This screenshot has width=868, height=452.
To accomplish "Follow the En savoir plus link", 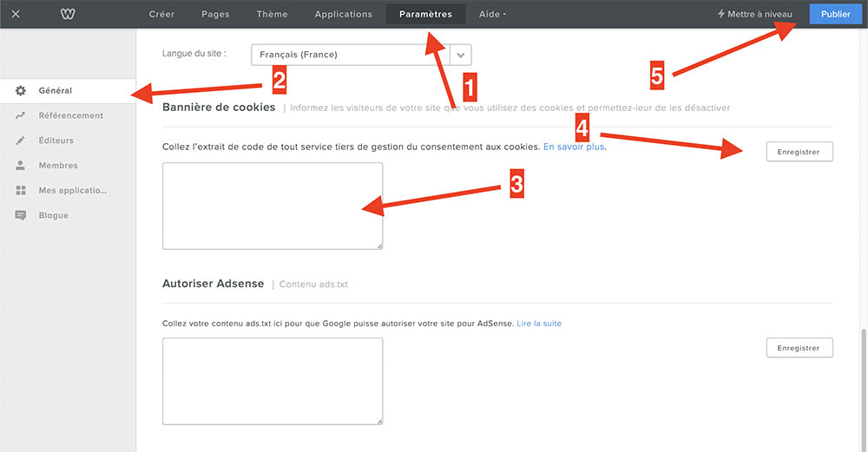I will pyautogui.click(x=574, y=147).
